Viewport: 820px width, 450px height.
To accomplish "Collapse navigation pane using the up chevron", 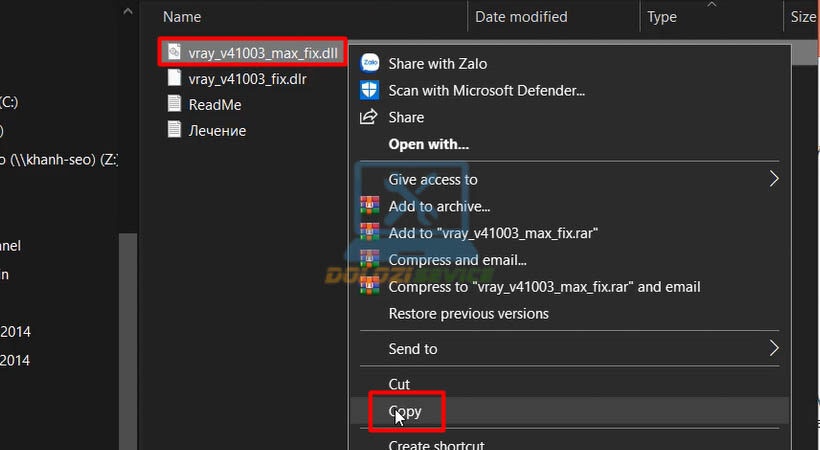I will coord(128,11).
